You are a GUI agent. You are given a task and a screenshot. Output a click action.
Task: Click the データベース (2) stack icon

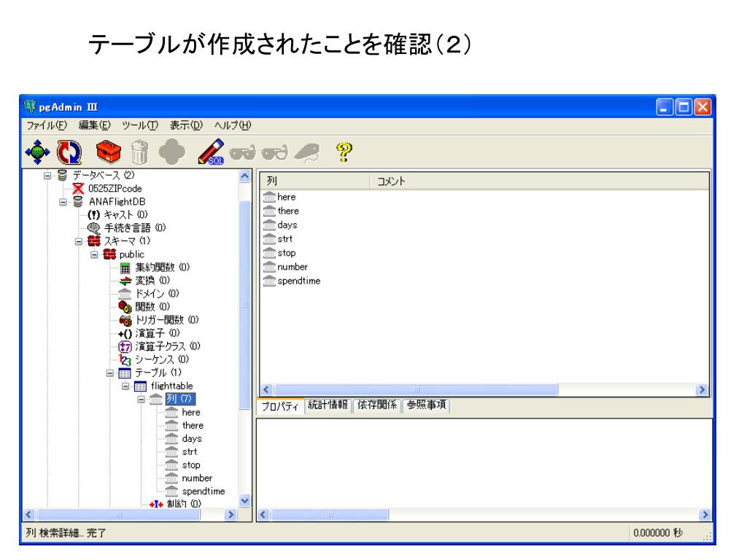(x=63, y=175)
